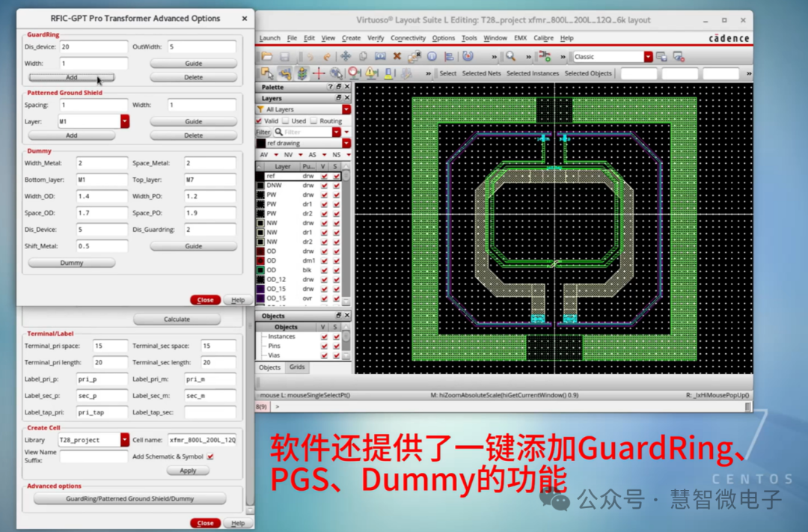Open the All Layers dropdown
The height and width of the screenshot is (532, 808).
point(346,109)
